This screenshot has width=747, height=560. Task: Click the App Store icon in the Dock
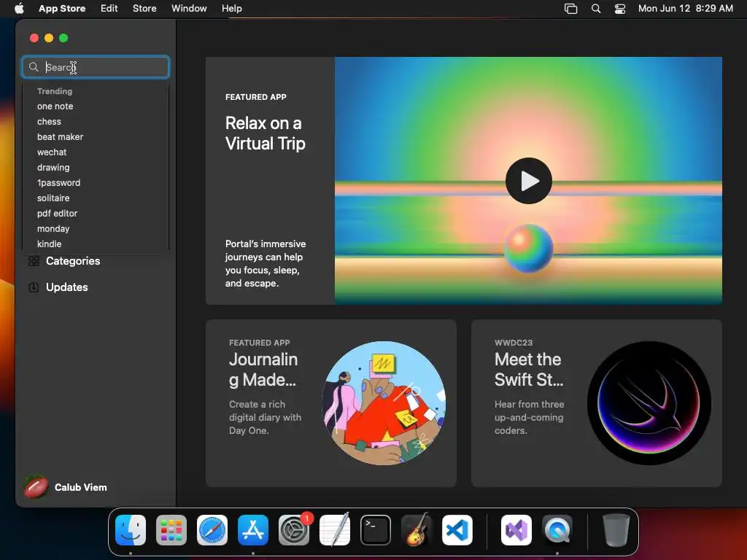(253, 530)
